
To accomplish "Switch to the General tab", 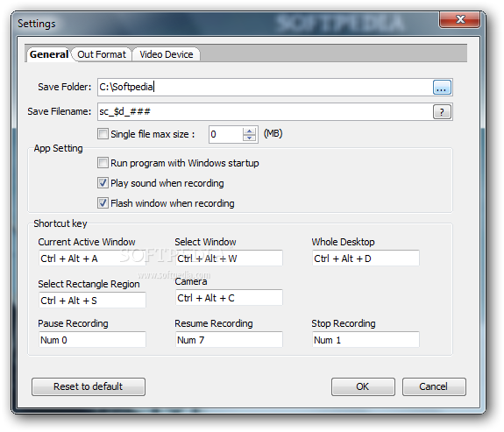I will pos(48,54).
